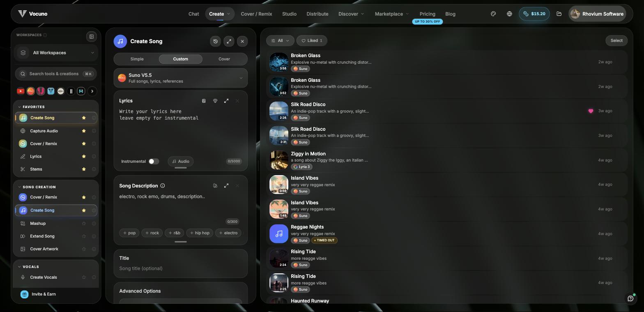The image size is (644, 312).
Task: Click the Lyrics panel resize handle
Action: click(181, 168)
